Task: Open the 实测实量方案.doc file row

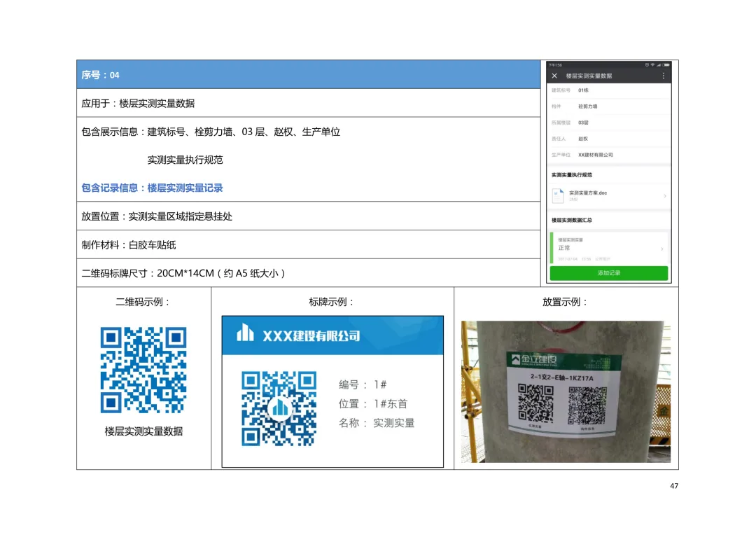Action: 609,195
